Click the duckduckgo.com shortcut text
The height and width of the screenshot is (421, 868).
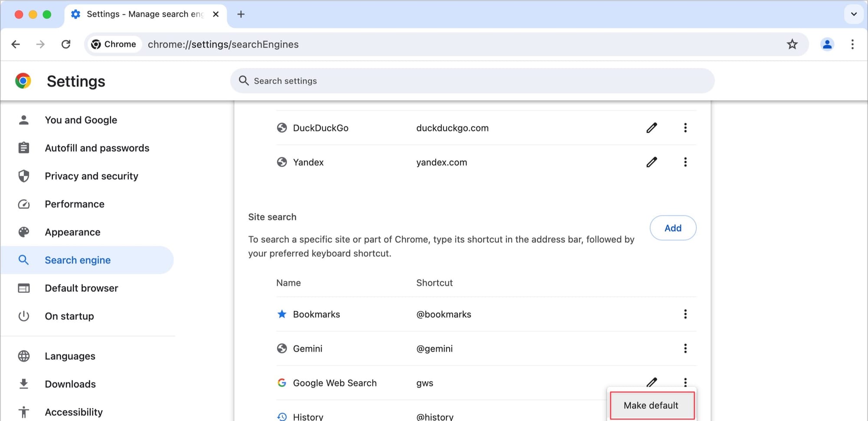pyautogui.click(x=452, y=128)
